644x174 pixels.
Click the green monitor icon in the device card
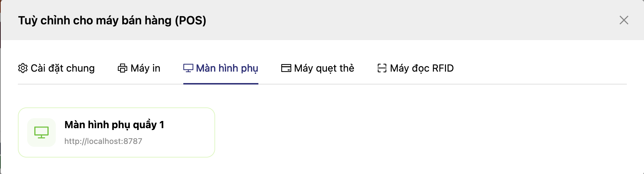[x=41, y=132]
